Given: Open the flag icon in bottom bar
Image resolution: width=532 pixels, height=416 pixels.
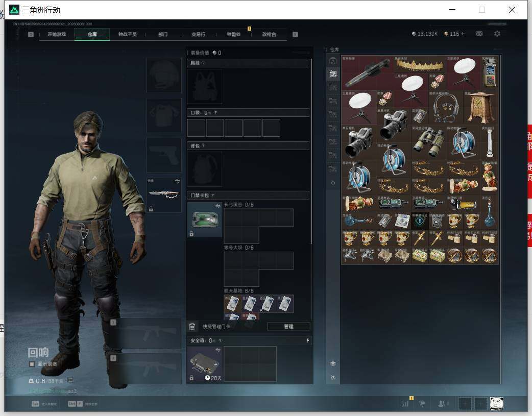Looking at the screenshot, I should [422, 404].
